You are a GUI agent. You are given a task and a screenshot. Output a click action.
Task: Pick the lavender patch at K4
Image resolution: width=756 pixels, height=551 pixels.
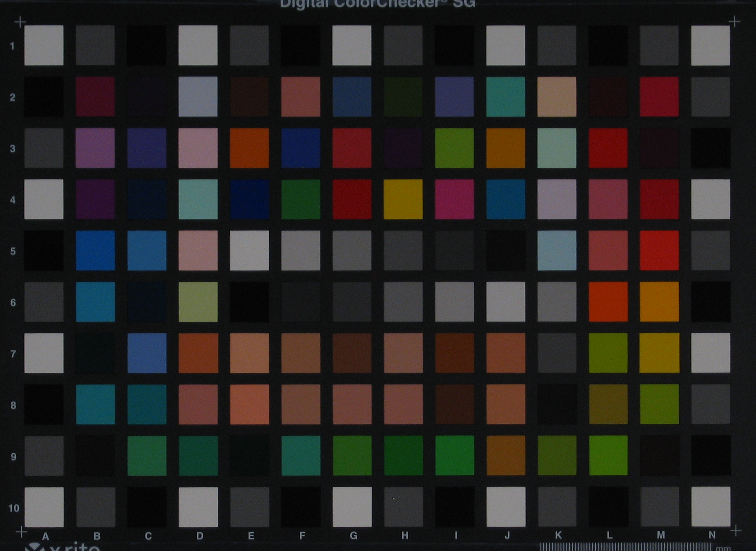tap(557, 199)
